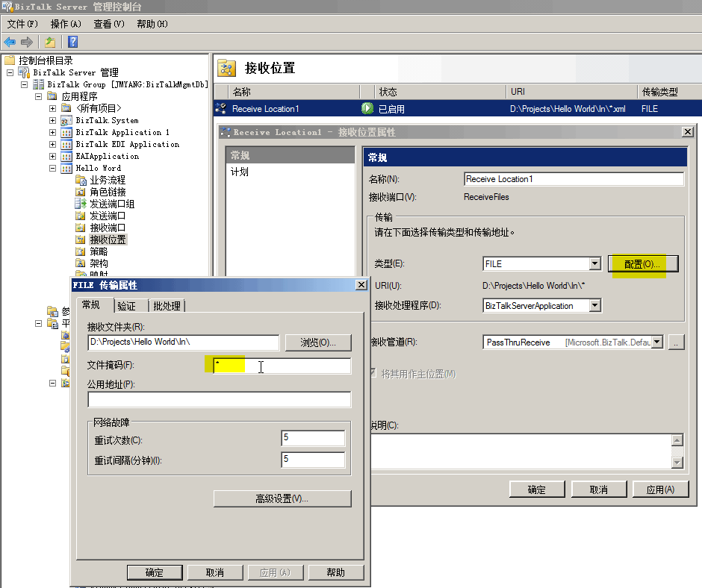Select the 角色链接 icon

(81, 192)
